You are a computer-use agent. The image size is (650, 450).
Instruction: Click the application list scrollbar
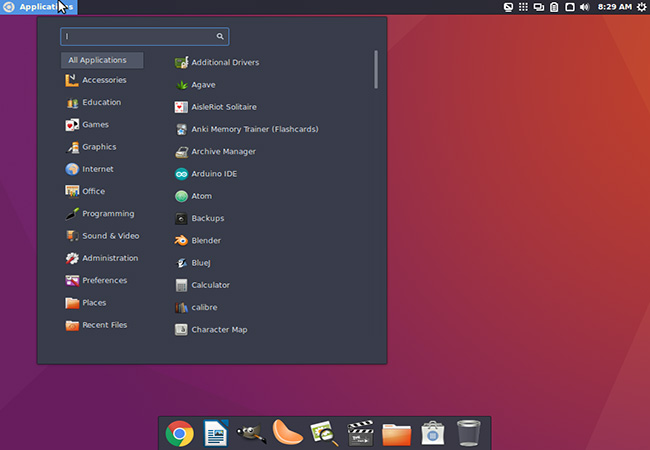click(x=376, y=68)
